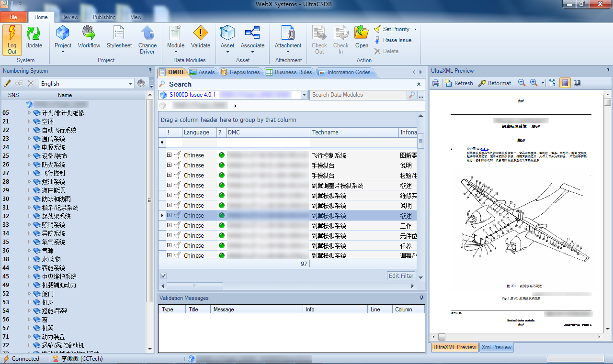Expand the 空调 tree node

[x=30, y=121]
